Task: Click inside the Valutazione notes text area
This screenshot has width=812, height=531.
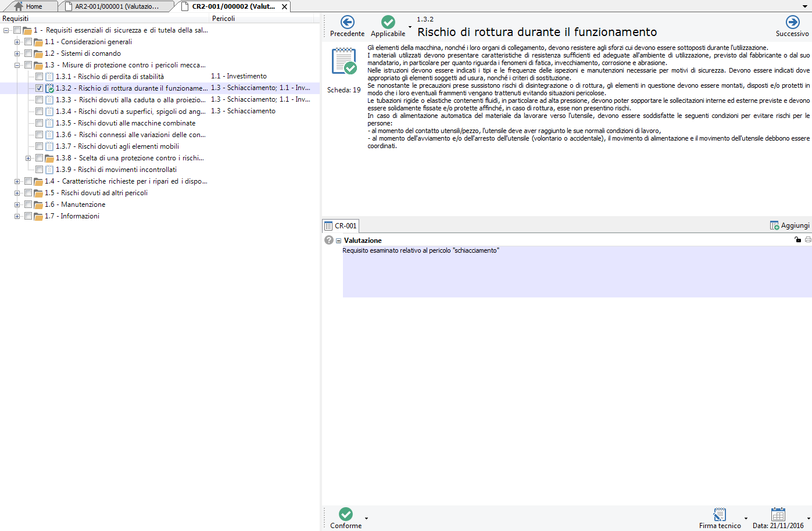Action: point(575,273)
